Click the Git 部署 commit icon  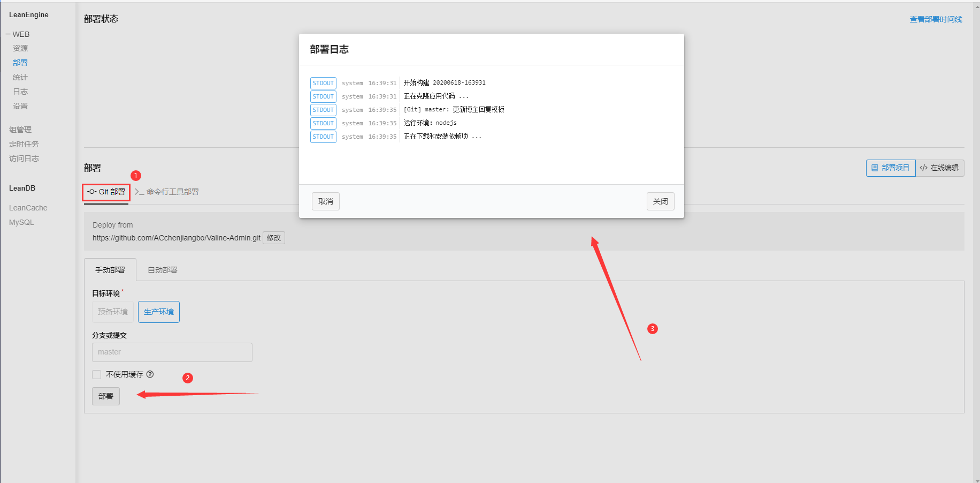pos(92,192)
